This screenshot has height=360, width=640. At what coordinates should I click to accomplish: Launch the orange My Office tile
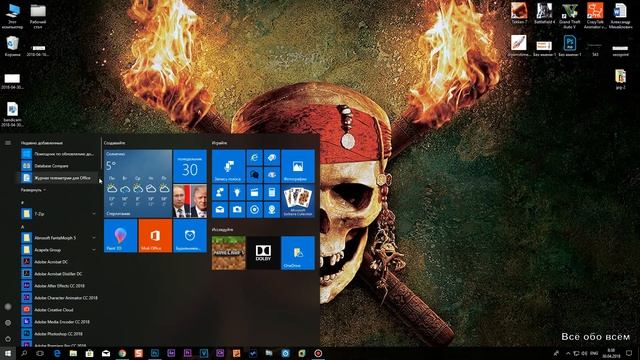(x=155, y=236)
